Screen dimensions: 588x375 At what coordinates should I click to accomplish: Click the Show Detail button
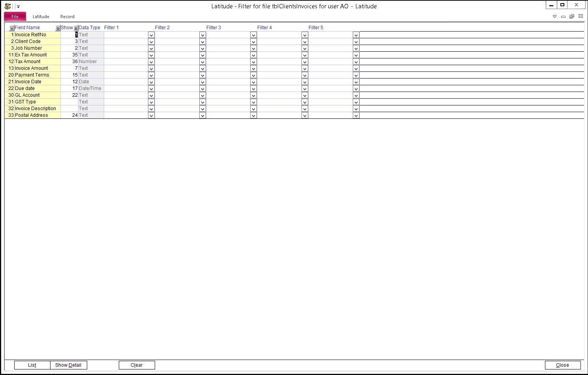coord(68,365)
